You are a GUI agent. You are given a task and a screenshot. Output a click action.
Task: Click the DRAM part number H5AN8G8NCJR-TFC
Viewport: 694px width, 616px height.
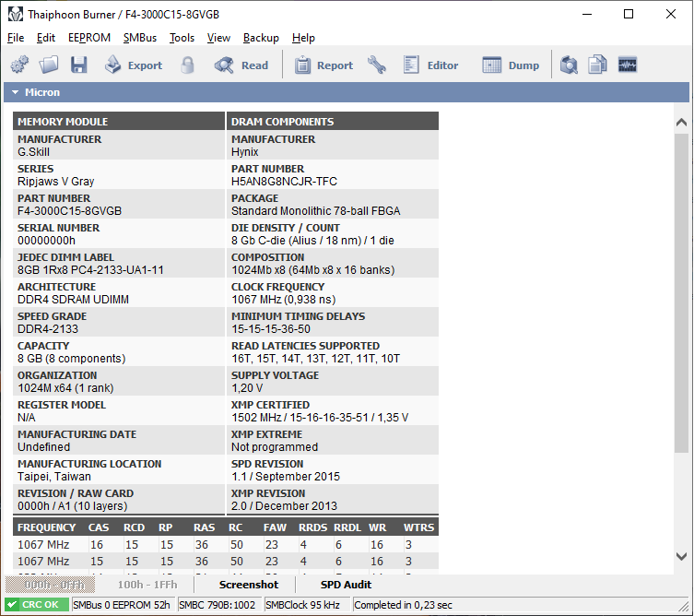pyautogui.click(x=284, y=182)
